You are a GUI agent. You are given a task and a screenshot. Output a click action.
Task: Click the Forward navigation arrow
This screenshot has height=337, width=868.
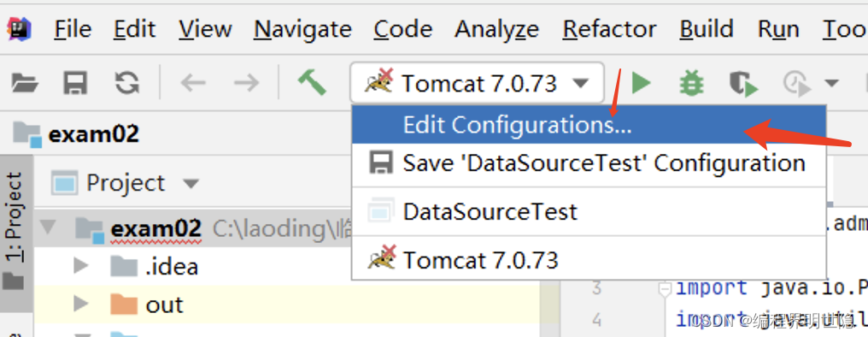[x=246, y=84]
